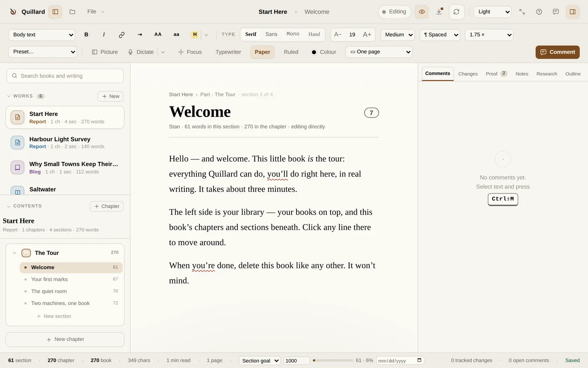Insert a link with the chain icon
The height and width of the screenshot is (368, 588).
coord(122,34)
